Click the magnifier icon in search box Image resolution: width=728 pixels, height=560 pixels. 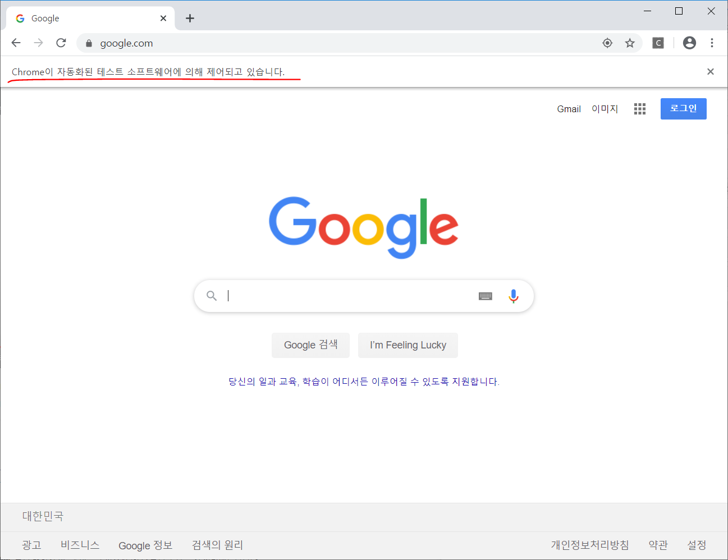(212, 296)
